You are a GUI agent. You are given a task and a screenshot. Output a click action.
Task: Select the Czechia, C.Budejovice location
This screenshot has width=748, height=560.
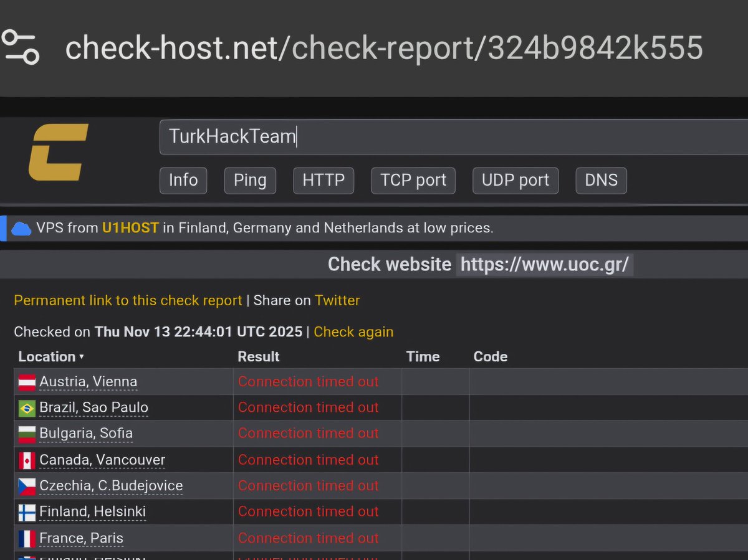coord(111,486)
